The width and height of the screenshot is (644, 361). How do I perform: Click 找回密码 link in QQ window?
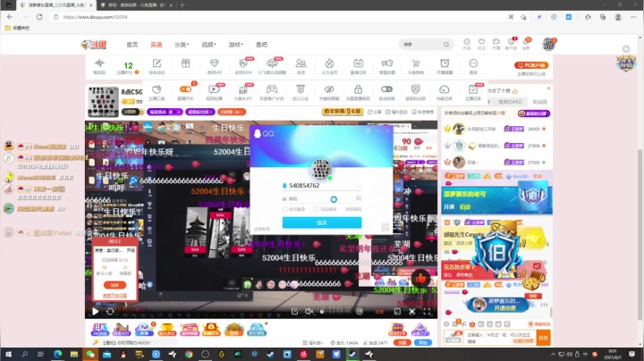coord(353,209)
